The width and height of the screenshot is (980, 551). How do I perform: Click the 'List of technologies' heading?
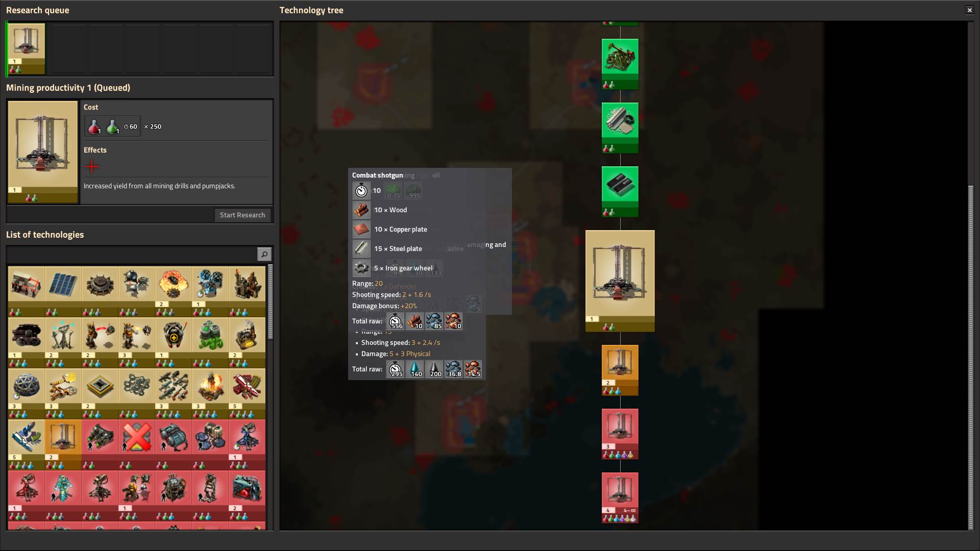click(45, 235)
